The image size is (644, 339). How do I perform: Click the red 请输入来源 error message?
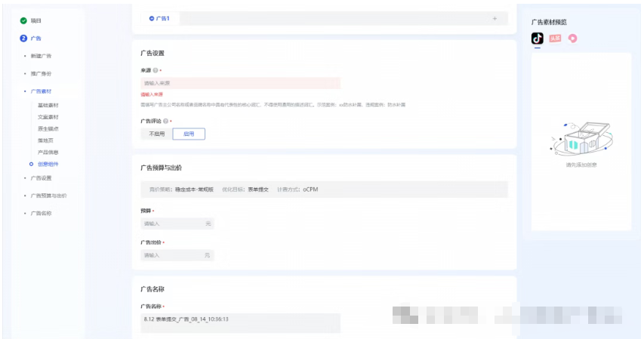pos(152,94)
